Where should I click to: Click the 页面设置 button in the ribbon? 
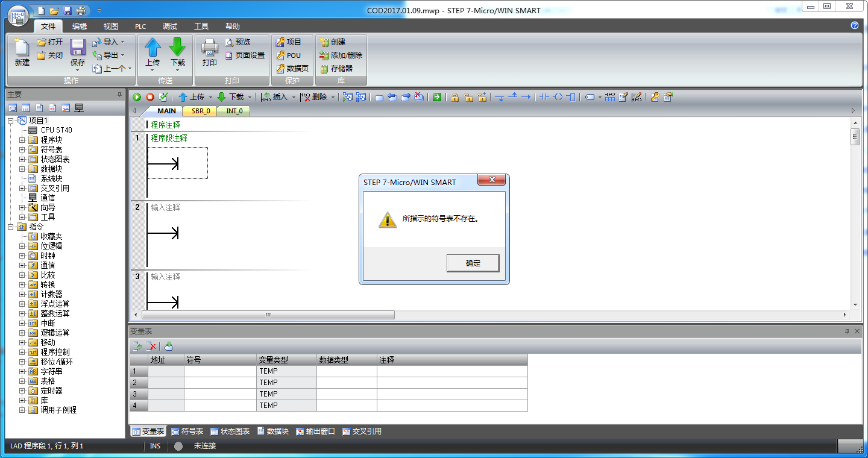pos(245,55)
